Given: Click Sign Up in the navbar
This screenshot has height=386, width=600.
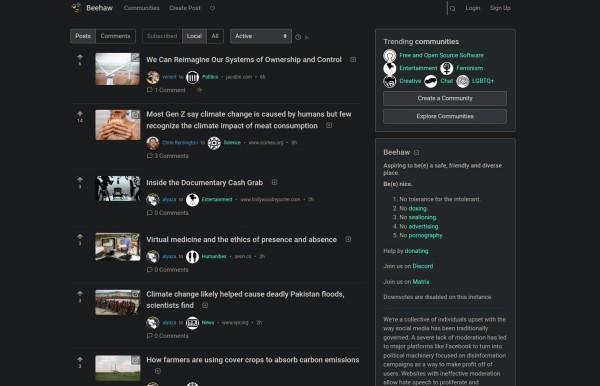Looking at the screenshot, I should (x=500, y=8).
